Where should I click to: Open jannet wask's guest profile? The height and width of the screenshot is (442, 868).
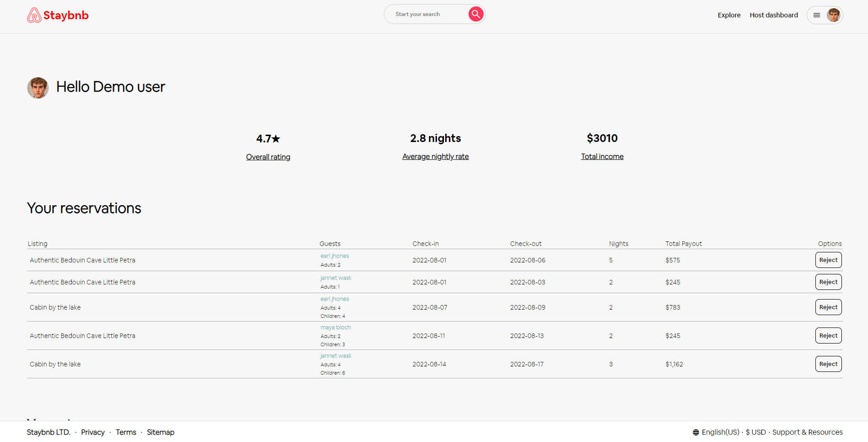tap(335, 278)
